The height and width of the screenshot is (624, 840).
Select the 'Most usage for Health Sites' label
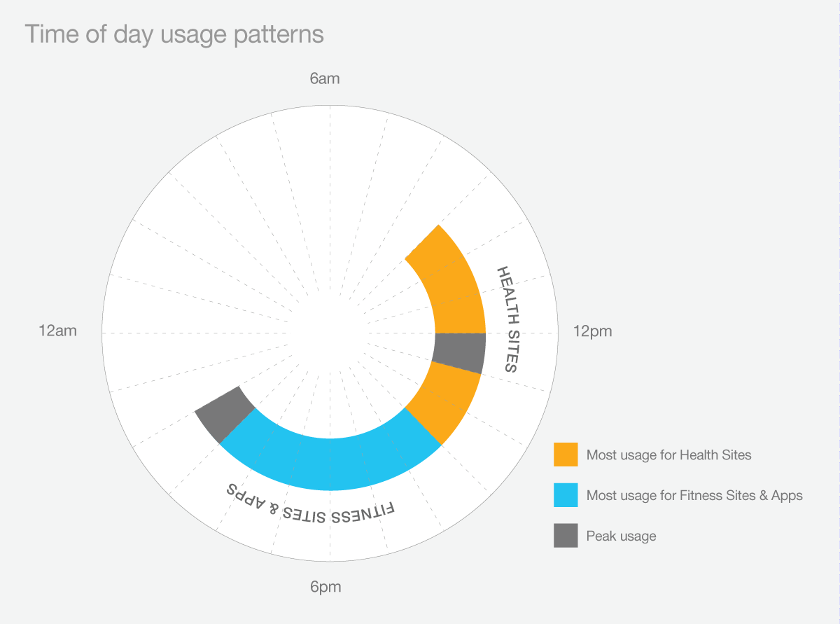(x=668, y=455)
